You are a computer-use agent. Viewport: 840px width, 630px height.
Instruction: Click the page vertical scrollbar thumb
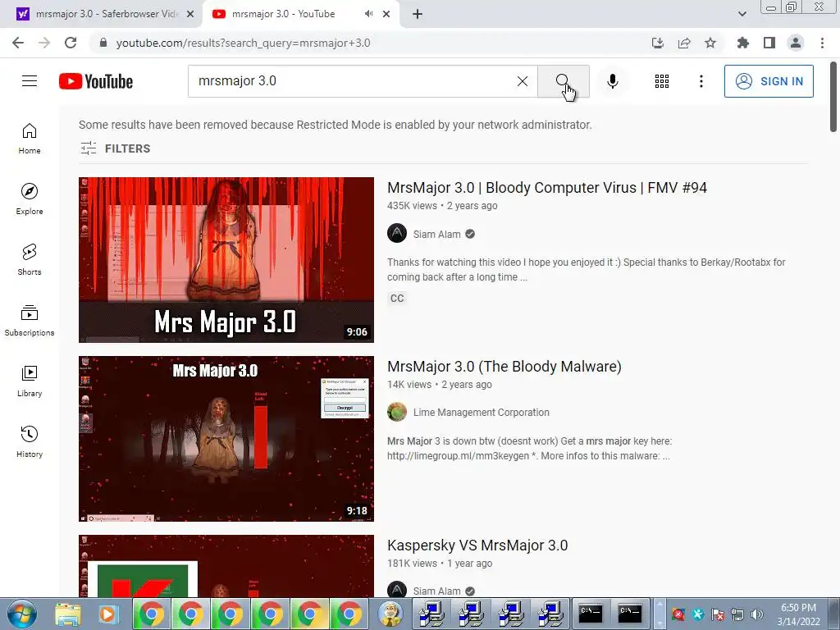pyautogui.click(x=833, y=97)
